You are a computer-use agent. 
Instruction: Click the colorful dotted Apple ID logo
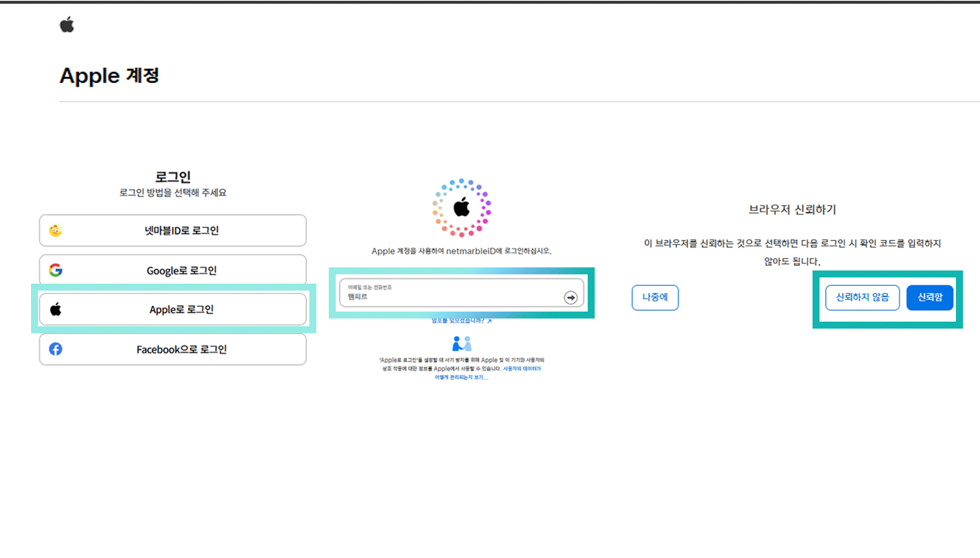pos(461,206)
